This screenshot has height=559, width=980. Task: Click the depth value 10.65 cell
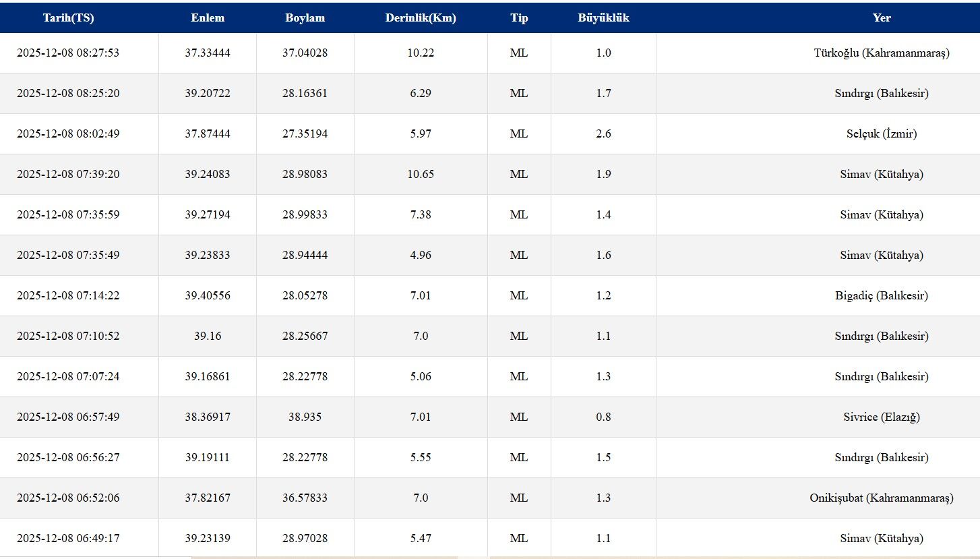click(421, 174)
